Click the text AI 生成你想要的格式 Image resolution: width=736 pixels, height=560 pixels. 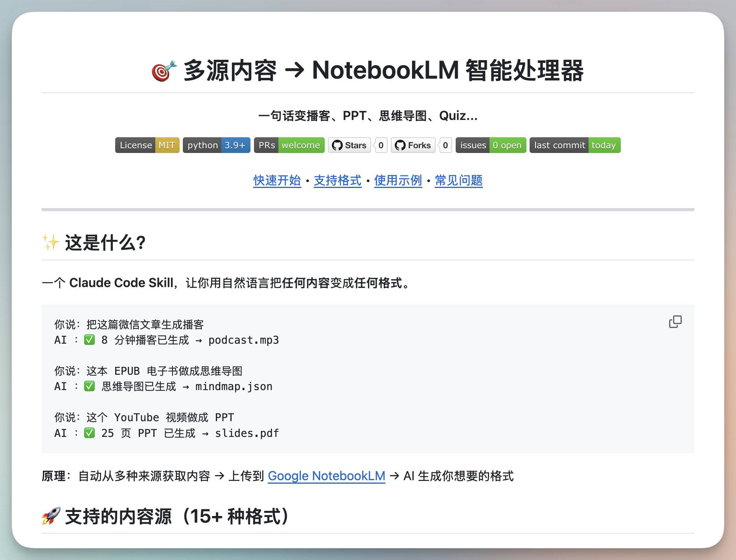(458, 476)
